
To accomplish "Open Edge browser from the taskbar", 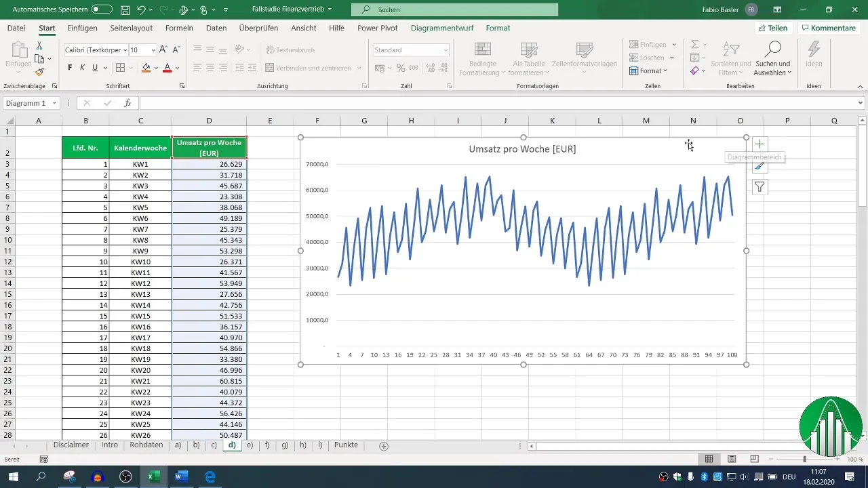I will (x=210, y=476).
